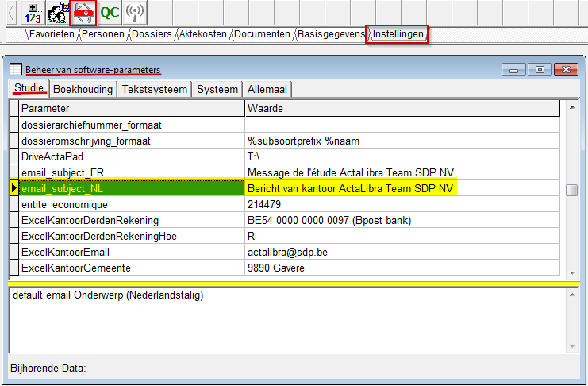Viewport: 588px width, 386px height.
Task: Select the DriveActaPad parameter
Action: pos(132,156)
